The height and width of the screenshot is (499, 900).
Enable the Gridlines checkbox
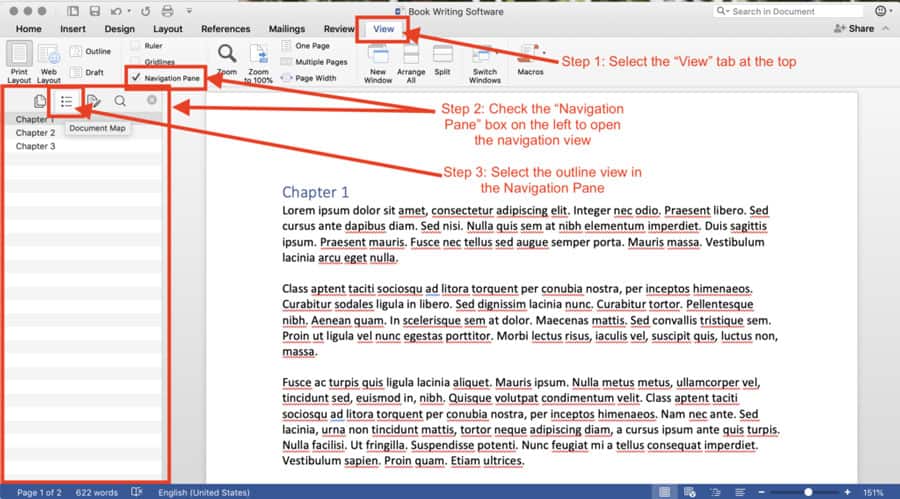tap(135, 61)
